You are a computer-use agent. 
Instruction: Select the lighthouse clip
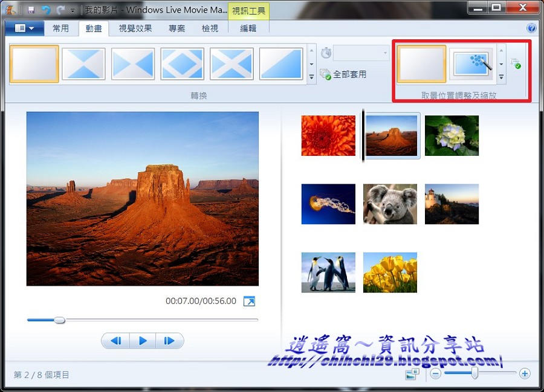[x=452, y=204]
